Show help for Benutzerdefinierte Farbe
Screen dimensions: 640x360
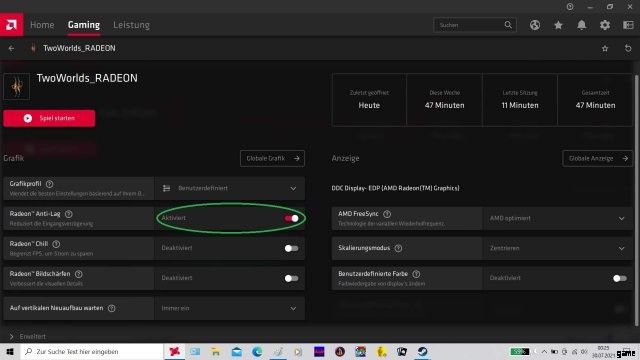pyautogui.click(x=416, y=274)
